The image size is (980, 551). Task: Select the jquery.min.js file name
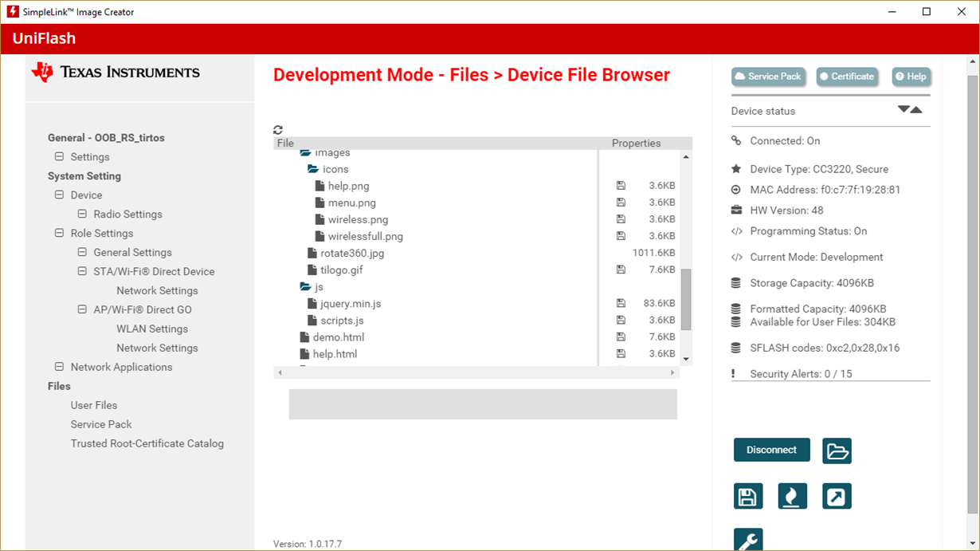[351, 303]
